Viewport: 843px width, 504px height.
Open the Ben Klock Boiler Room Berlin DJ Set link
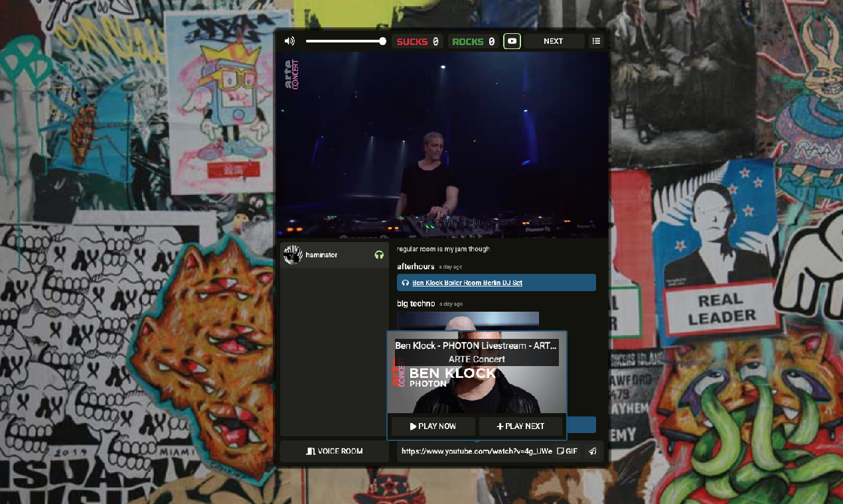point(466,282)
